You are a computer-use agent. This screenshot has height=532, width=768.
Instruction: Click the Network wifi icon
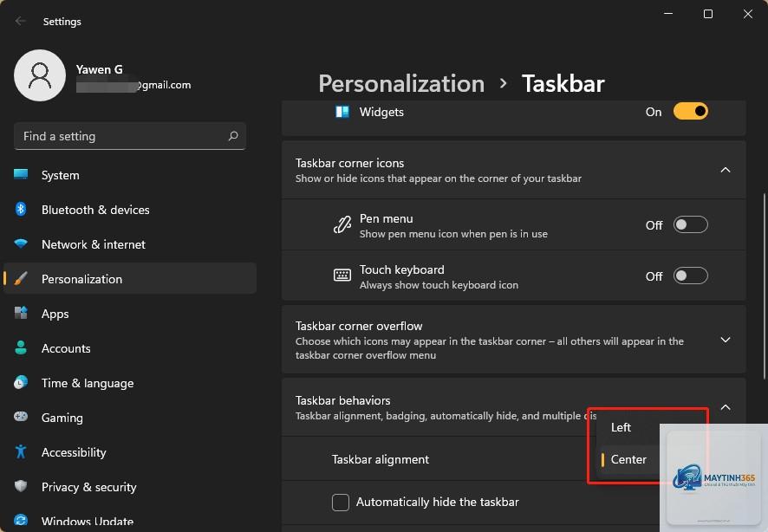coord(21,243)
